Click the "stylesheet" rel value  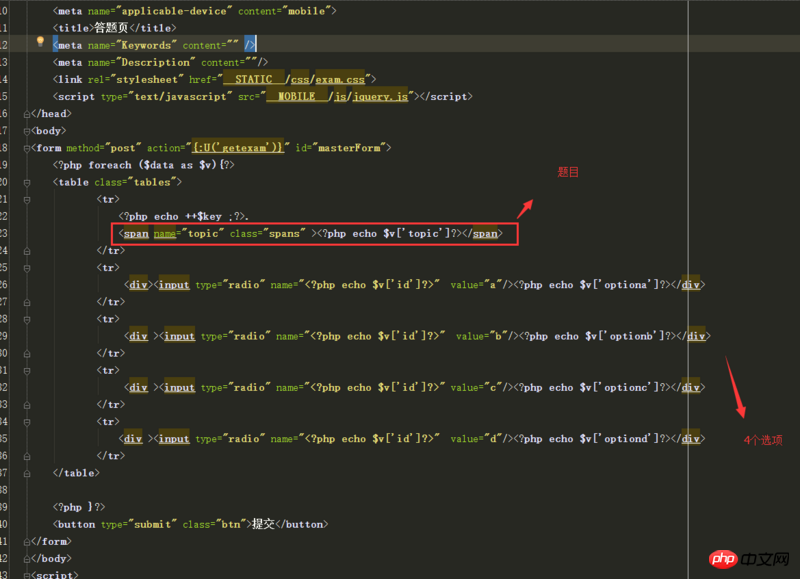click(147, 80)
